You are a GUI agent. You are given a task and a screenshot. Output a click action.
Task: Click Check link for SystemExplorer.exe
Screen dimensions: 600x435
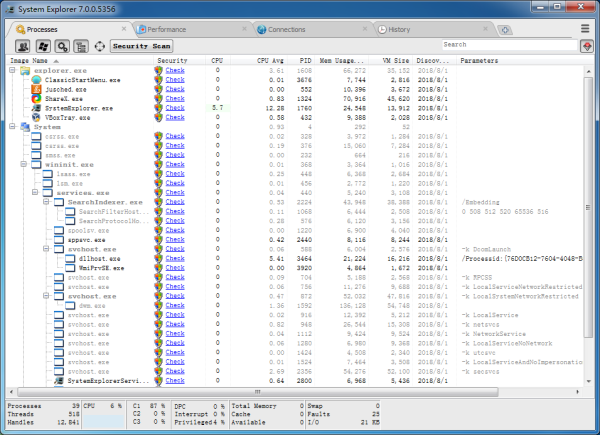coord(175,108)
